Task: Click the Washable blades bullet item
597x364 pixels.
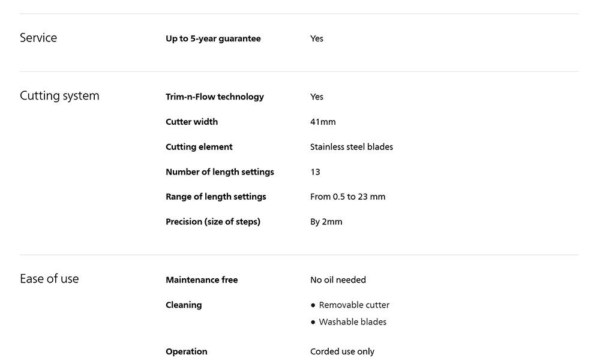Action: point(349,322)
